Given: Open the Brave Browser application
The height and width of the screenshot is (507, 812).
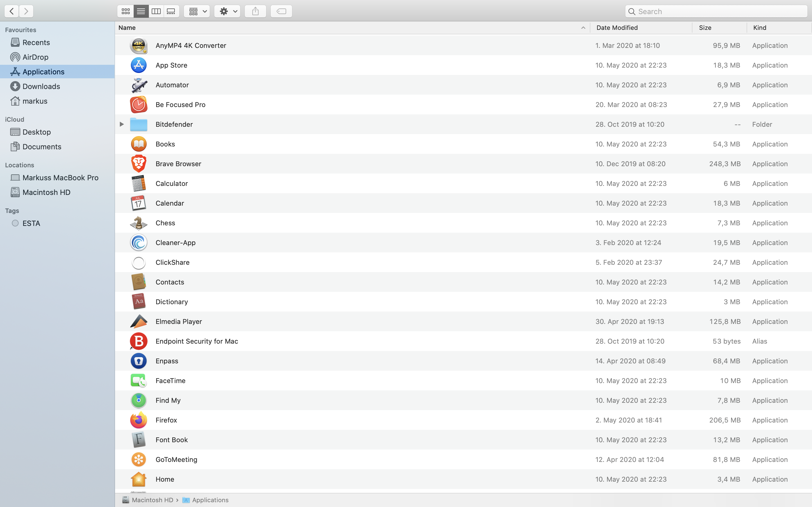Looking at the screenshot, I should 178,164.
